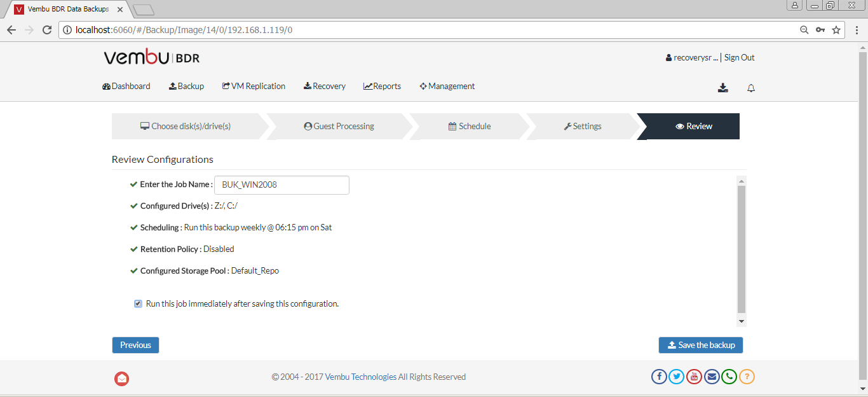Open the notifications bell icon
The height and width of the screenshot is (397, 868).
751,88
